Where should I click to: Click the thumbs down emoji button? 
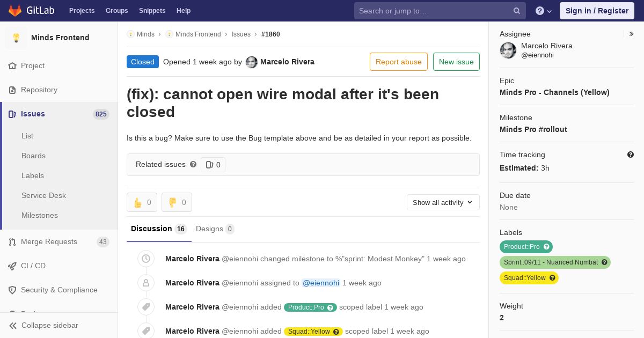click(177, 202)
